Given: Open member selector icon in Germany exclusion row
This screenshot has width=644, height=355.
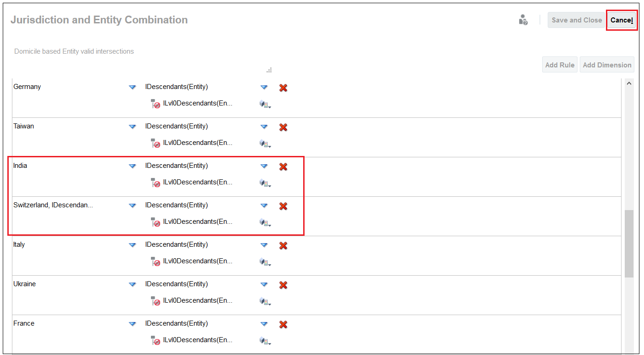Looking at the screenshot, I should (265, 104).
